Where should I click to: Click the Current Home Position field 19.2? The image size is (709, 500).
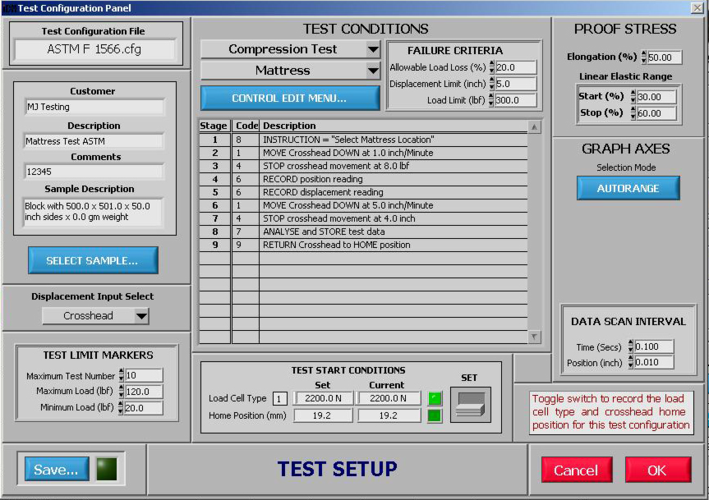[x=389, y=415]
